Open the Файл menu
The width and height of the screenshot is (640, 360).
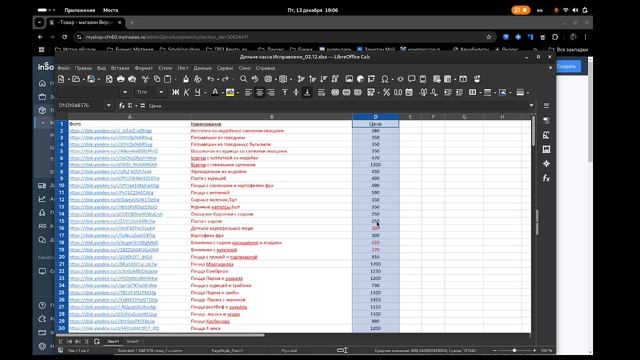[63, 68]
